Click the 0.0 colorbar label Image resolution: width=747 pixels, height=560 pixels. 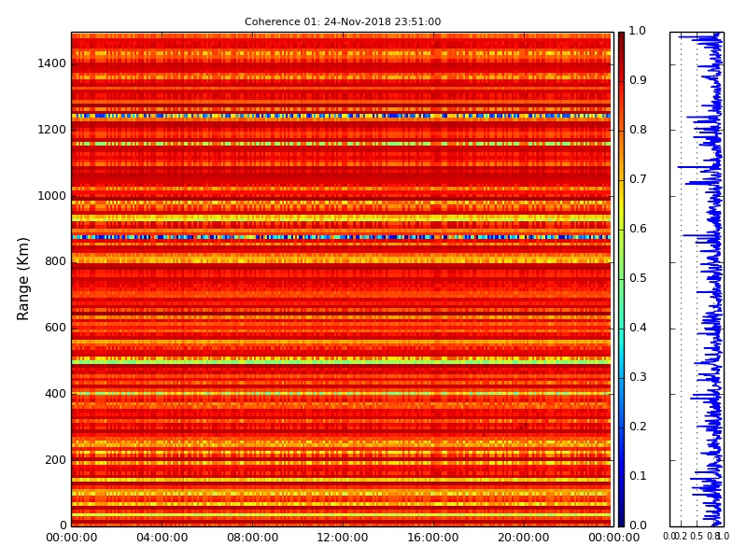[x=638, y=525]
